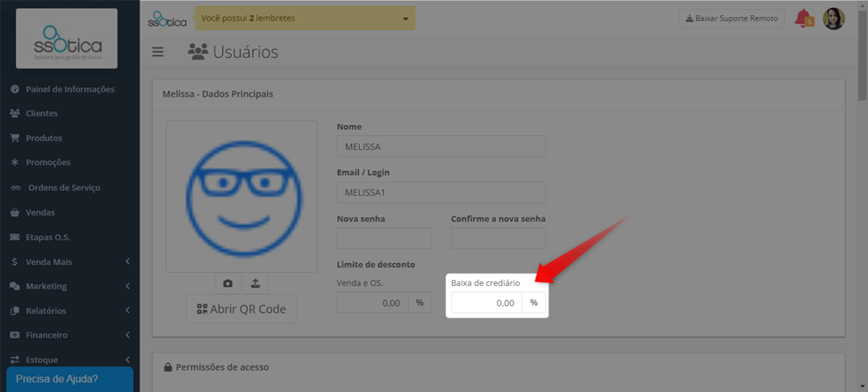Viewport: 868px width, 392px height.
Task: Toggle the hamburger sidebar menu icon
Action: (158, 52)
